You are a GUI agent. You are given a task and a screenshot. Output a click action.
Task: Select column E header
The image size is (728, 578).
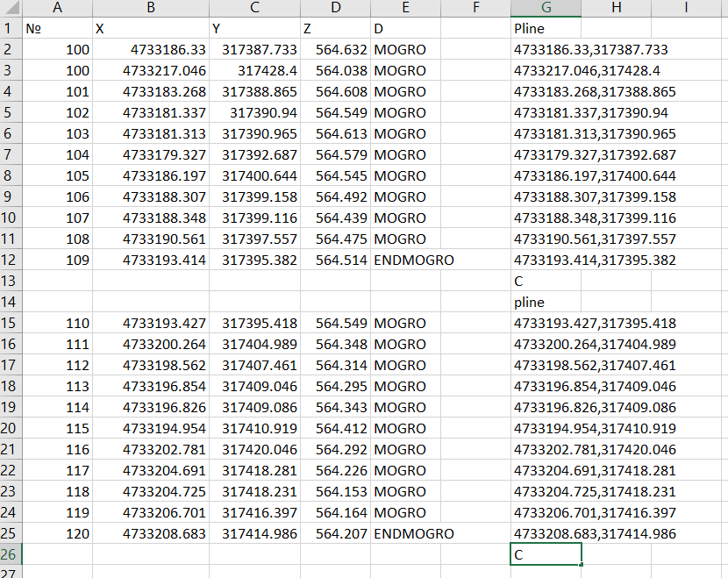[405, 7]
